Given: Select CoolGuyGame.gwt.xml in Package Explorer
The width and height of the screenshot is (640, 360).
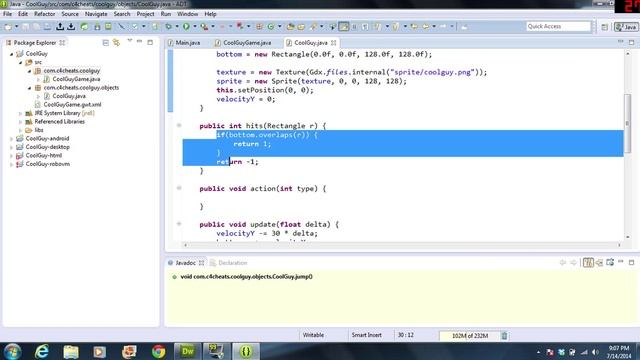Looking at the screenshot, I should click(x=72, y=104).
